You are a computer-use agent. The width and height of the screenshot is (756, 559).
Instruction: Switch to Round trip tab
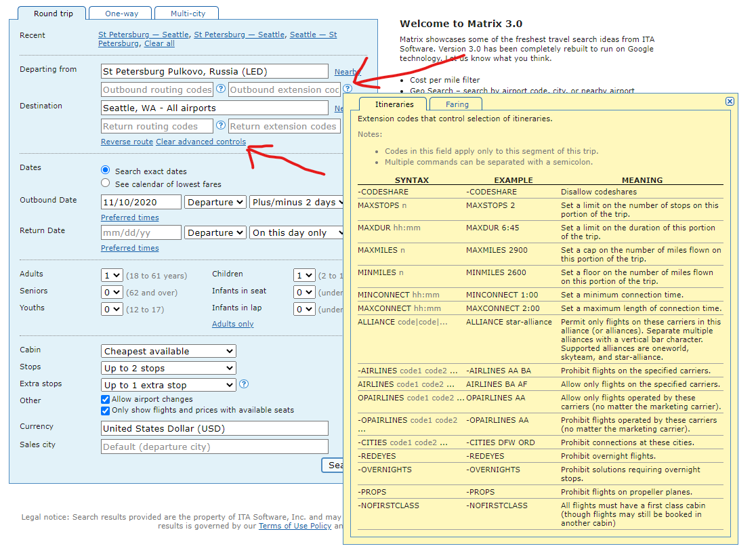coord(53,14)
